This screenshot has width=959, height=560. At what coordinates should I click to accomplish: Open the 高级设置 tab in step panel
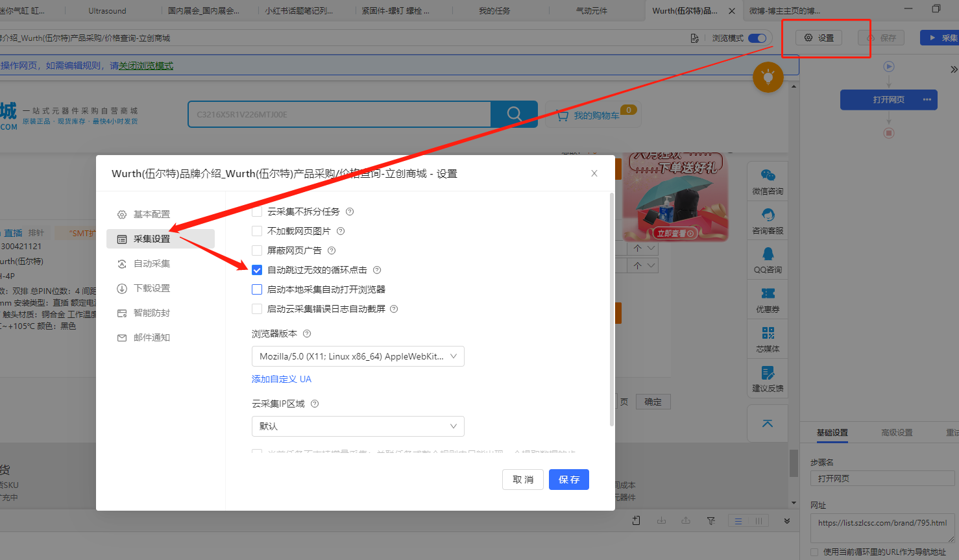(x=897, y=433)
